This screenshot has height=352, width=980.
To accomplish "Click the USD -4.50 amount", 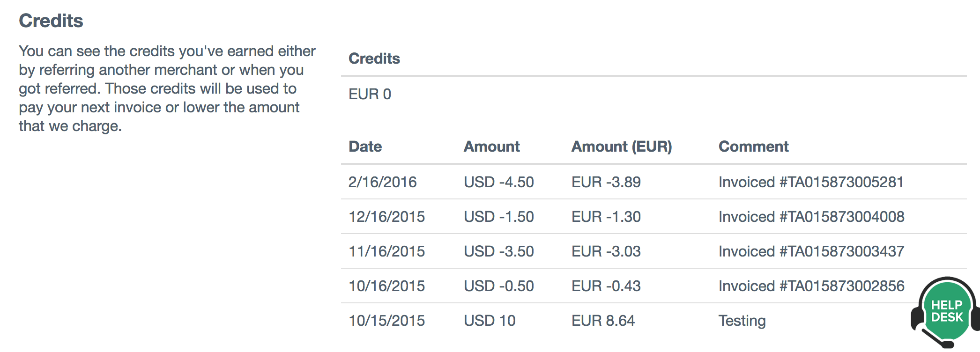I will 498,182.
